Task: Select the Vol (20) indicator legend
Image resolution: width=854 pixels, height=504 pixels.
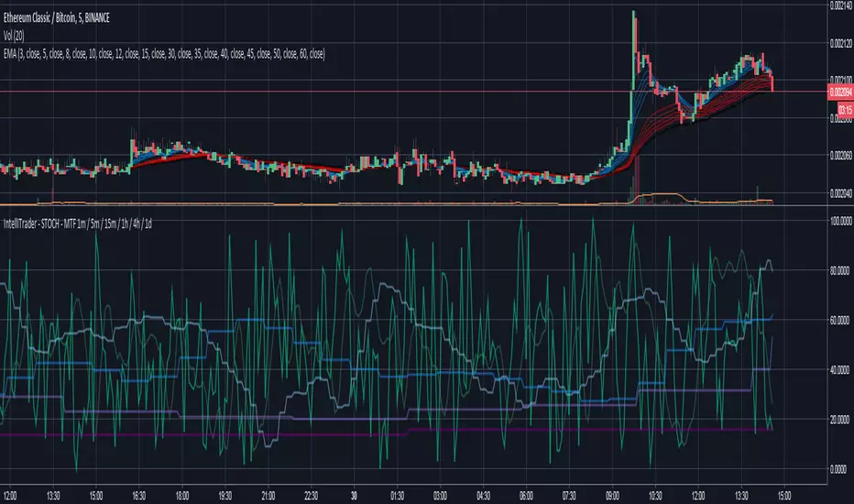Action: (x=14, y=36)
